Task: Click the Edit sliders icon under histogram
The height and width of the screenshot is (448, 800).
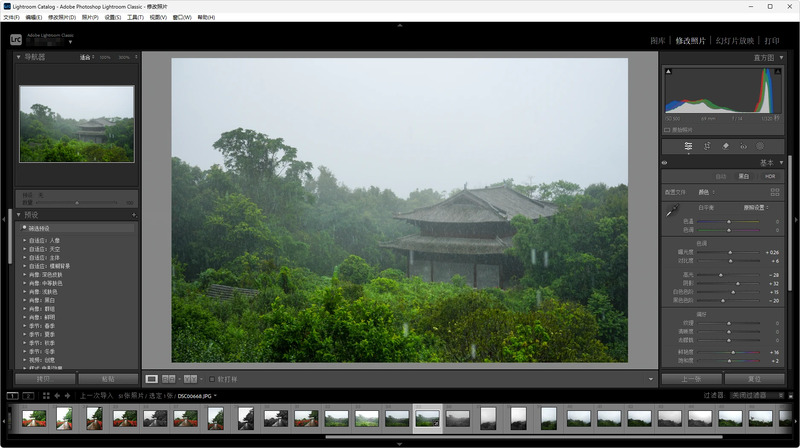Action: 688,146
